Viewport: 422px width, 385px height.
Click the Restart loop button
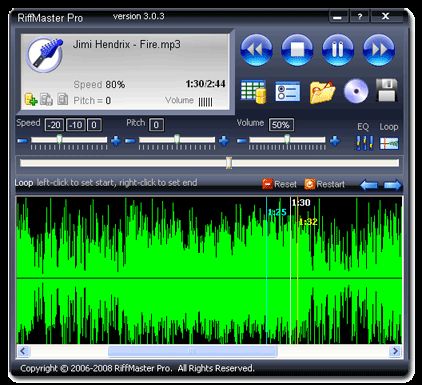[324, 184]
